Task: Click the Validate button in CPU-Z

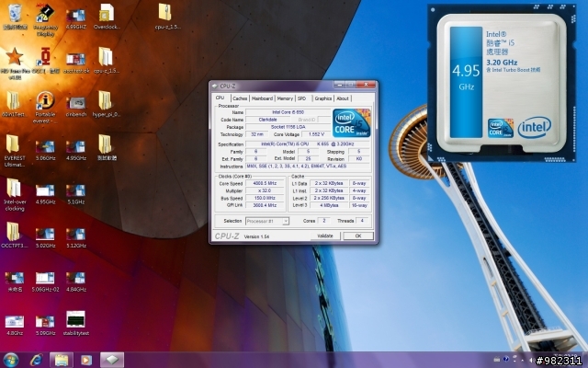Action: pos(322,236)
